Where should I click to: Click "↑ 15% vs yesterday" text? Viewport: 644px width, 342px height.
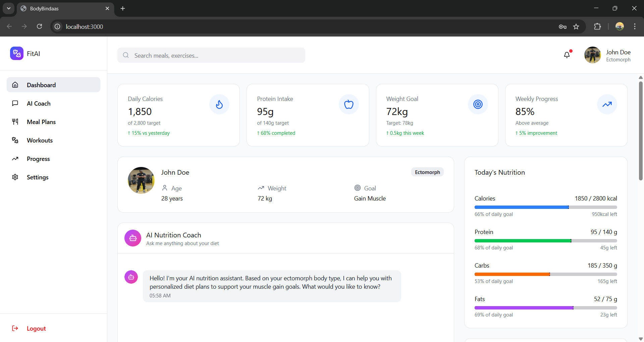click(149, 133)
